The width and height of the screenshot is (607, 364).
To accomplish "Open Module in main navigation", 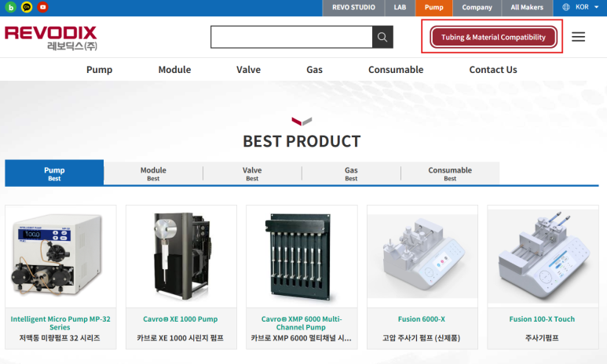I will tap(174, 70).
